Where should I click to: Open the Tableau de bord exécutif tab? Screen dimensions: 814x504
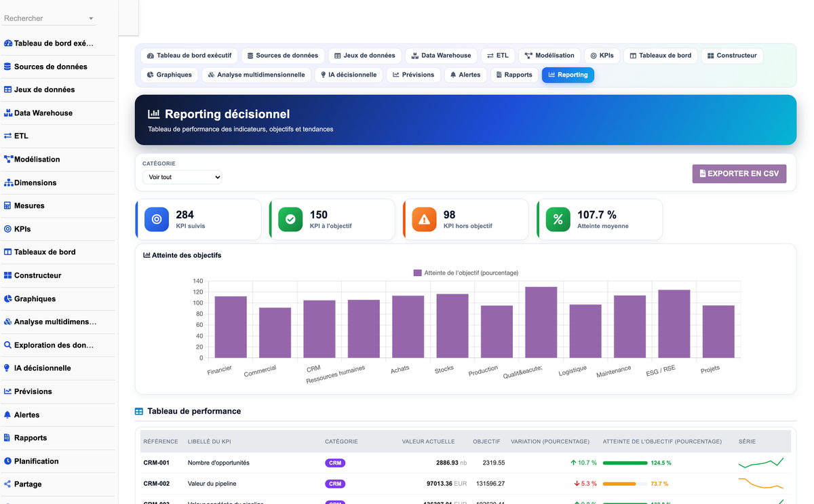(x=189, y=56)
